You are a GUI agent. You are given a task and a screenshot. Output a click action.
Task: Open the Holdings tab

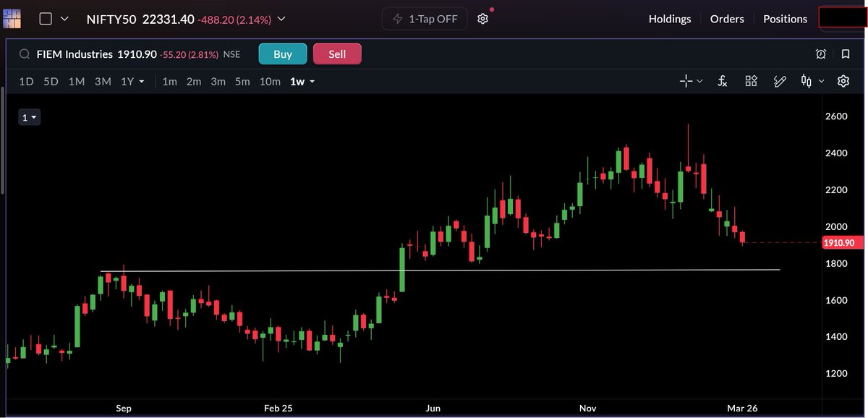pos(670,19)
